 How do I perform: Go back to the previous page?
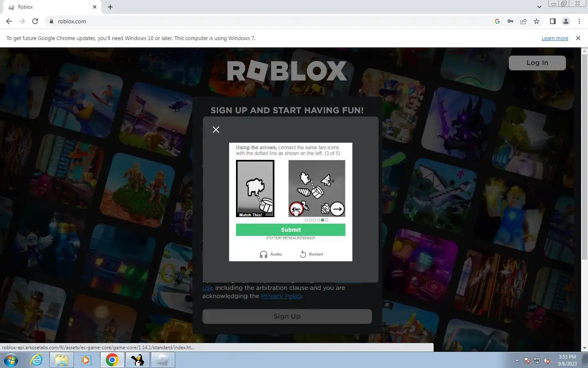coord(9,21)
